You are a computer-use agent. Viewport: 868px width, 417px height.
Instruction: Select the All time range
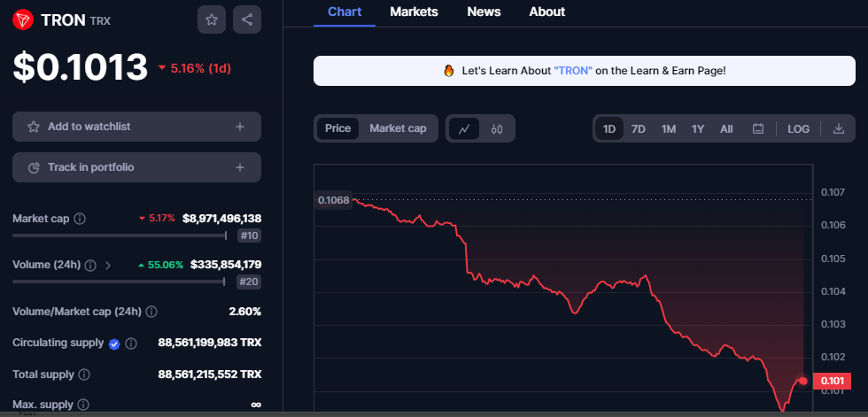(726, 129)
